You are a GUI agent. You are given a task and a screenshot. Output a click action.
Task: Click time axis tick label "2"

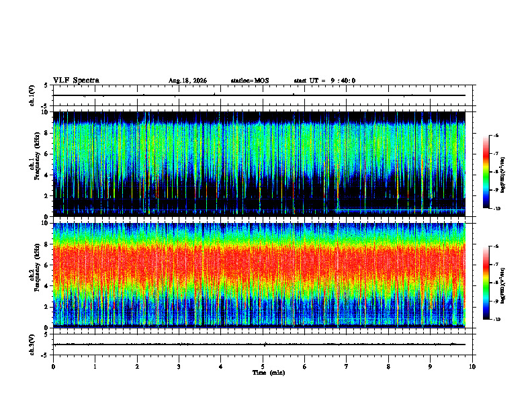click(137, 367)
